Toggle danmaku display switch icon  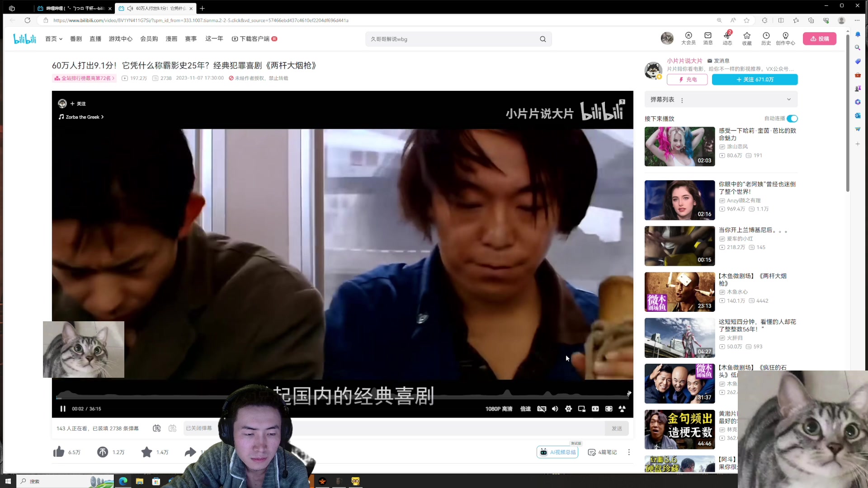pos(156,428)
